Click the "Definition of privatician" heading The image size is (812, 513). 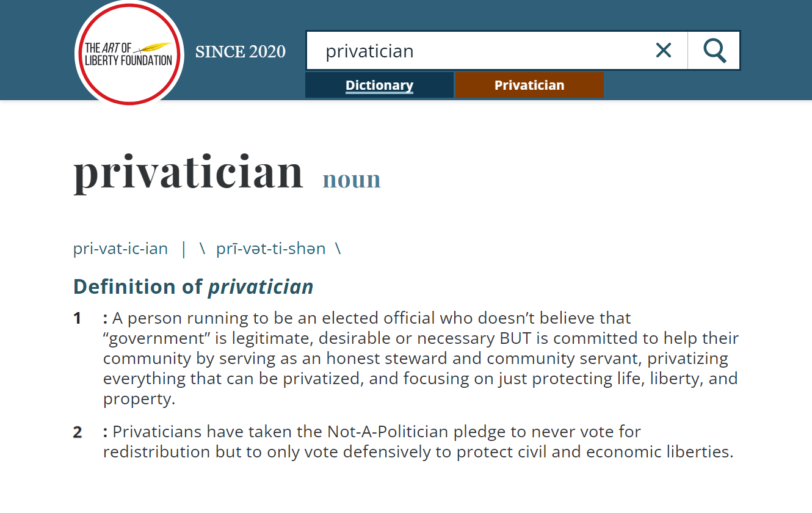[193, 286]
